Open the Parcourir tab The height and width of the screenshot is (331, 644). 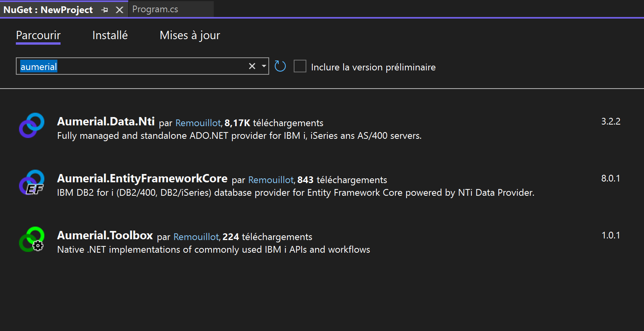pos(38,35)
